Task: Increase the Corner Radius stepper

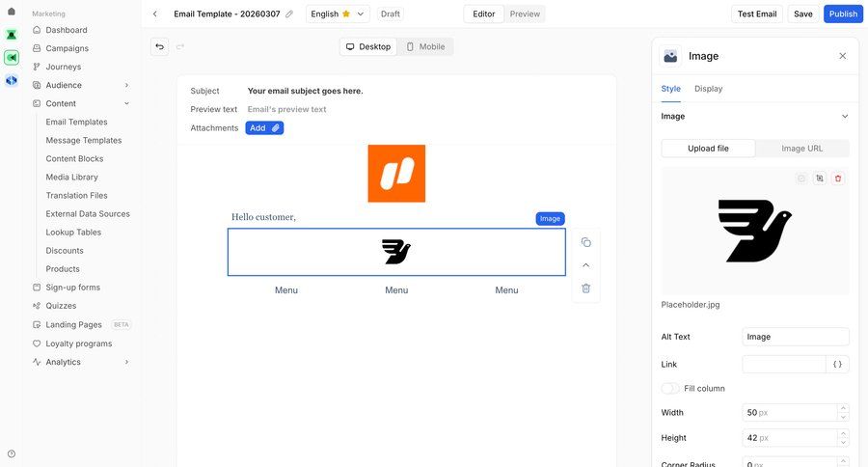Action: point(843,460)
